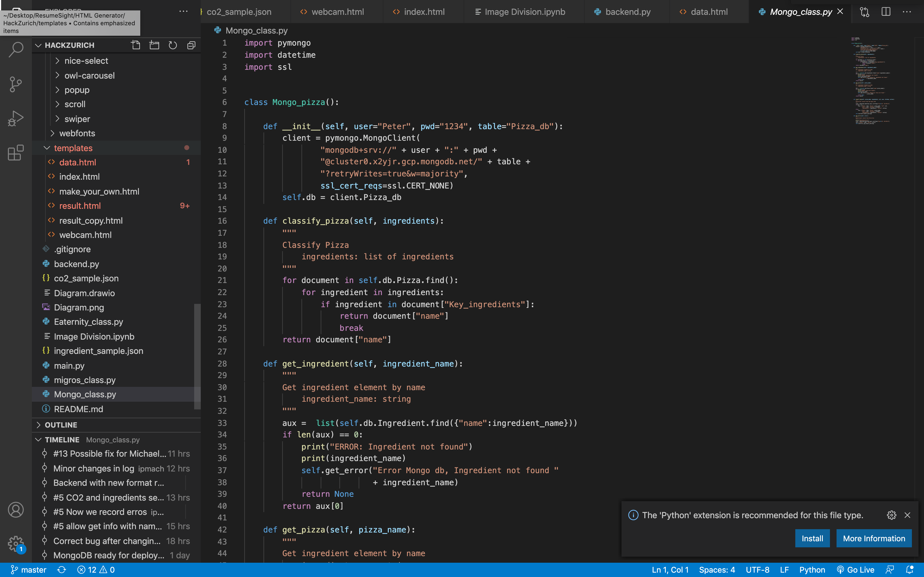Expand the OUTLINE section
Screen dimensions: 924x577
click(x=61, y=425)
